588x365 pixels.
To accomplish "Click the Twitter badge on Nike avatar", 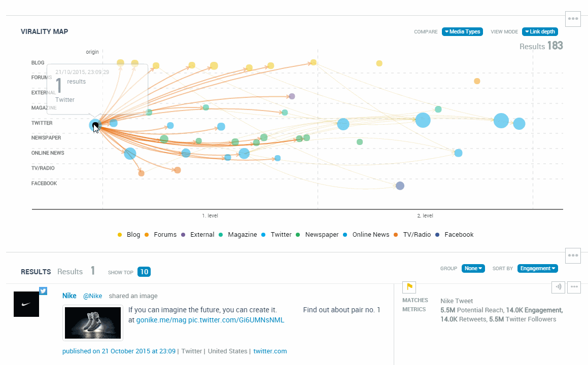I will pyautogui.click(x=43, y=291).
